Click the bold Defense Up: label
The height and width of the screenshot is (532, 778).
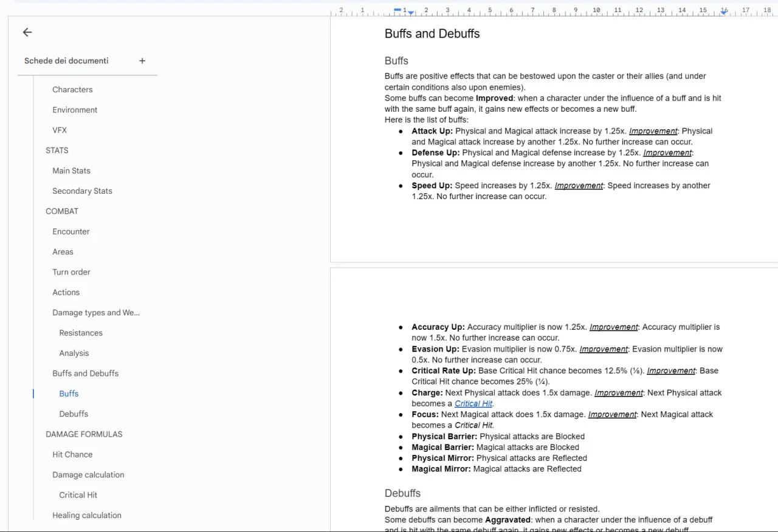click(x=436, y=153)
